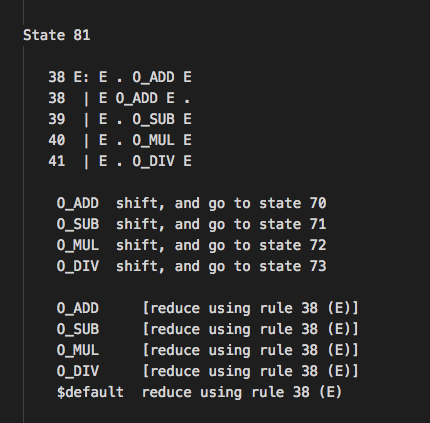
Task: Click the $default reduce using rule 38 line
Action: click(199, 392)
